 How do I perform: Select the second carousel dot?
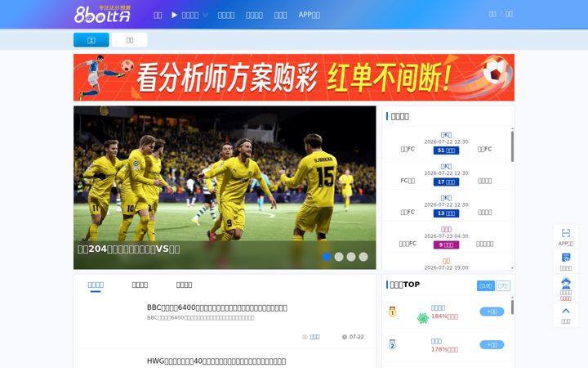pyautogui.click(x=339, y=257)
